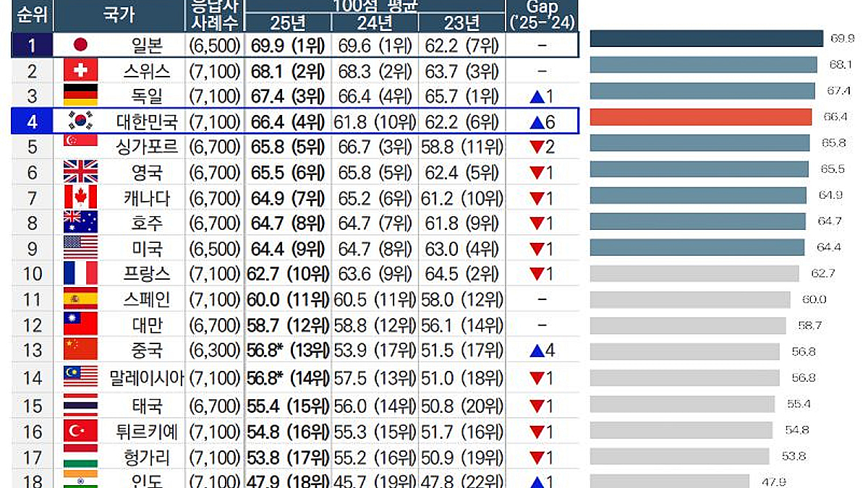Click the Spain flag icon
Screen dimensions: 868x488
[80, 299]
